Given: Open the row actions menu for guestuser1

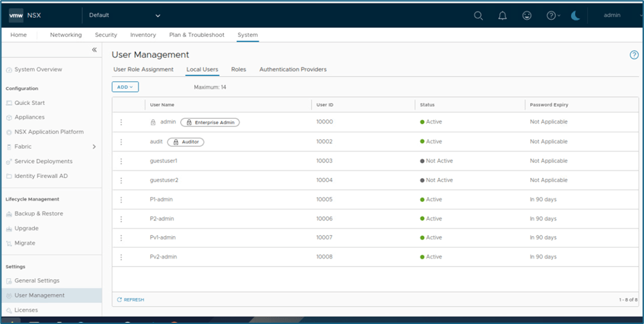Looking at the screenshot, I should [121, 161].
